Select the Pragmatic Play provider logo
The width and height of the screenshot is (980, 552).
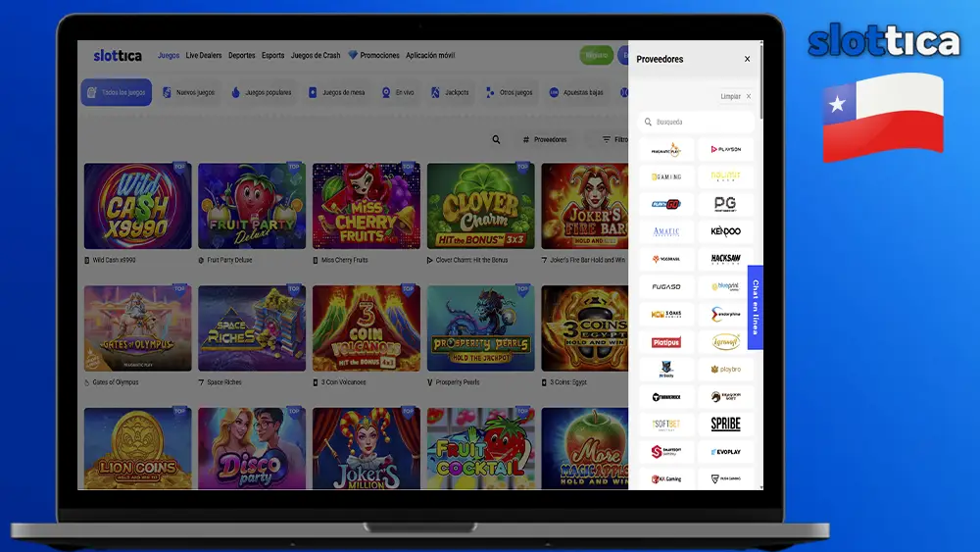click(x=666, y=150)
